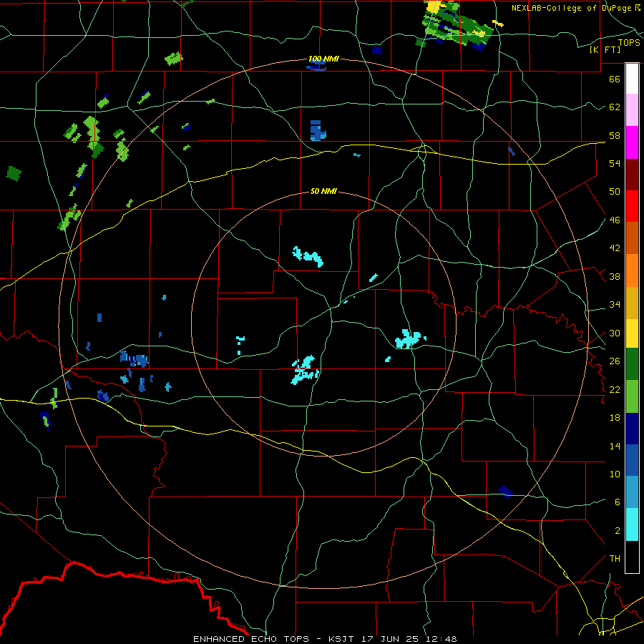Click the "K FT" units label
Viewport: 644px width, 644px height.
[605, 49]
